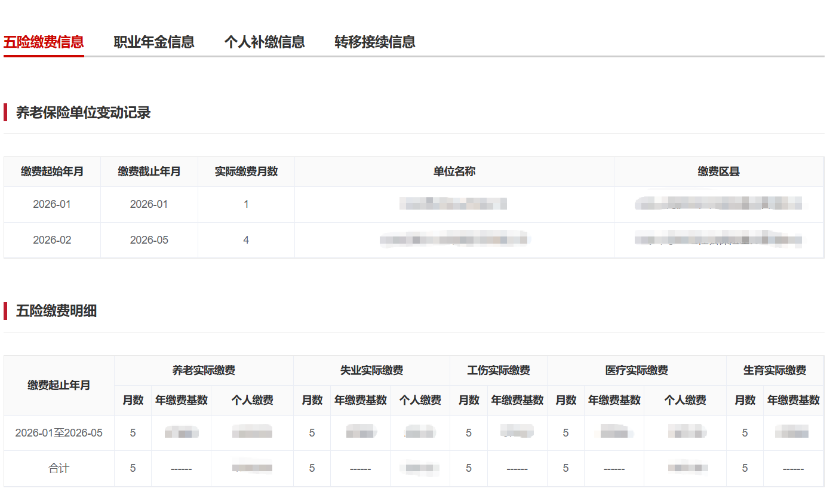Click the 医疗实际缴费 group header
This screenshot has height=504, width=833.
637,371
